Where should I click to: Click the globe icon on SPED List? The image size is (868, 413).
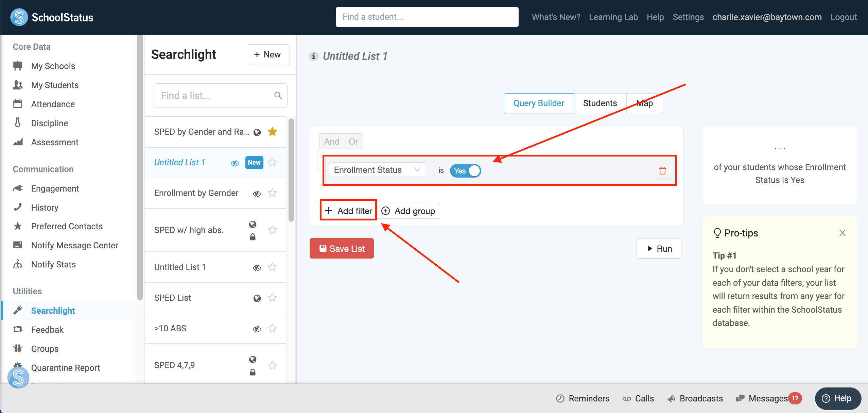coord(257,298)
